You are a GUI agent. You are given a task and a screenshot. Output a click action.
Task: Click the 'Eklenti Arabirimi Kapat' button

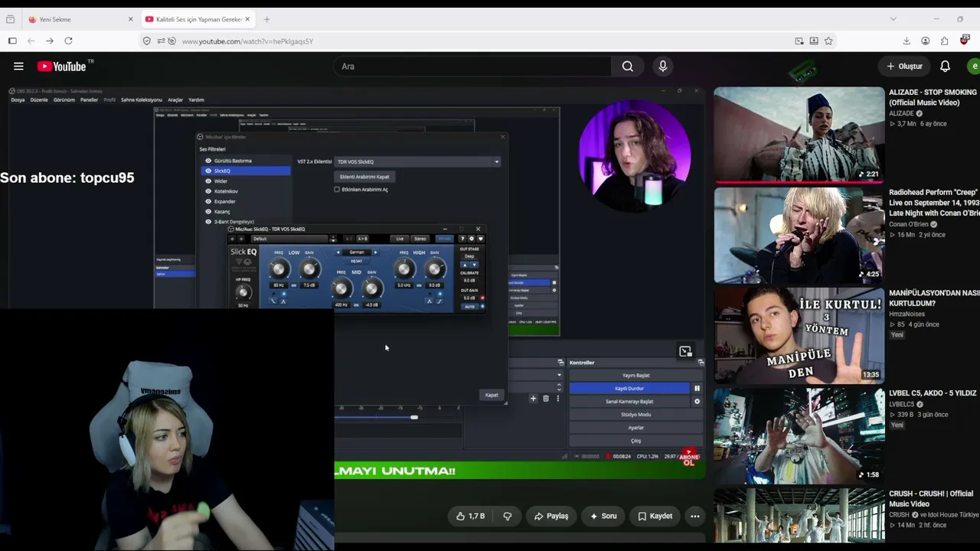tap(364, 177)
